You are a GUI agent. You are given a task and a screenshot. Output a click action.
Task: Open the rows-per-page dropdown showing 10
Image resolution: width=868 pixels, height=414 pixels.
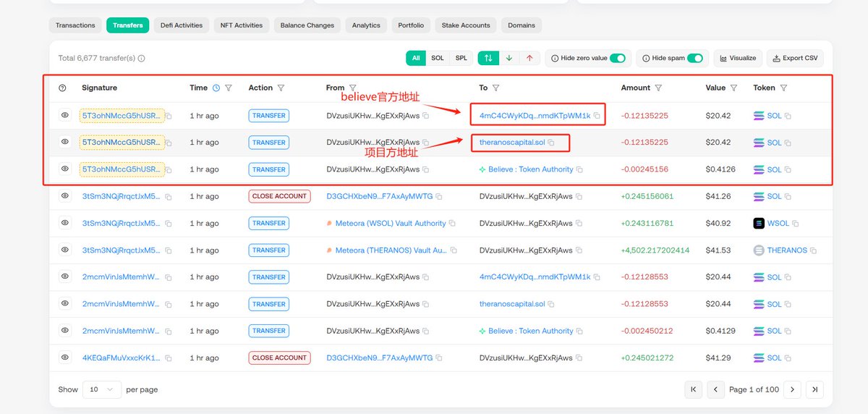pyautogui.click(x=101, y=389)
